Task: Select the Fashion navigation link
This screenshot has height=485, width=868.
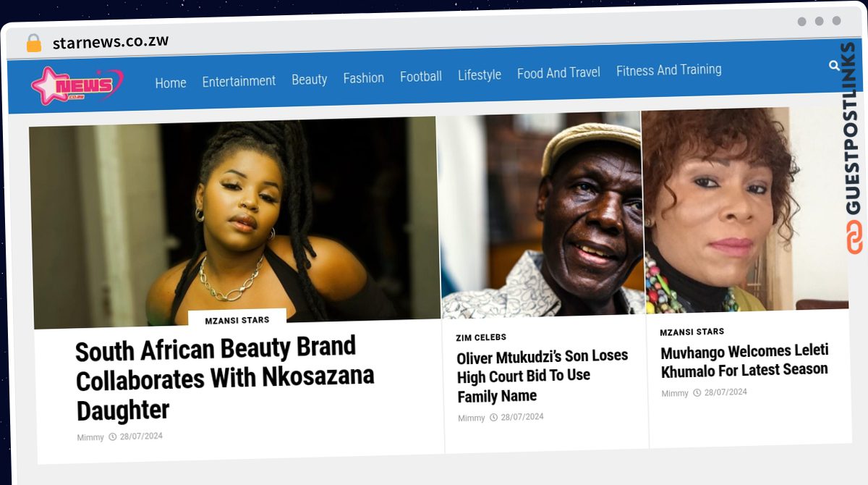Action: (363, 77)
